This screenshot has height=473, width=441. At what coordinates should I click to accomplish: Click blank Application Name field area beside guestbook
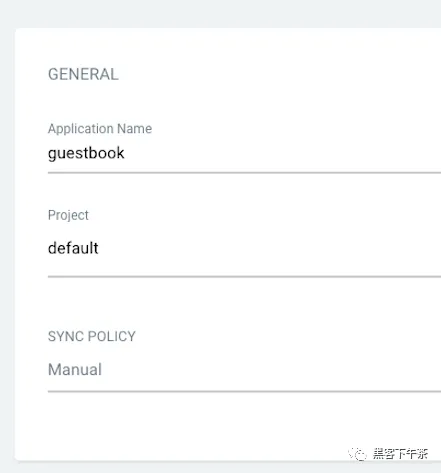[283, 154]
